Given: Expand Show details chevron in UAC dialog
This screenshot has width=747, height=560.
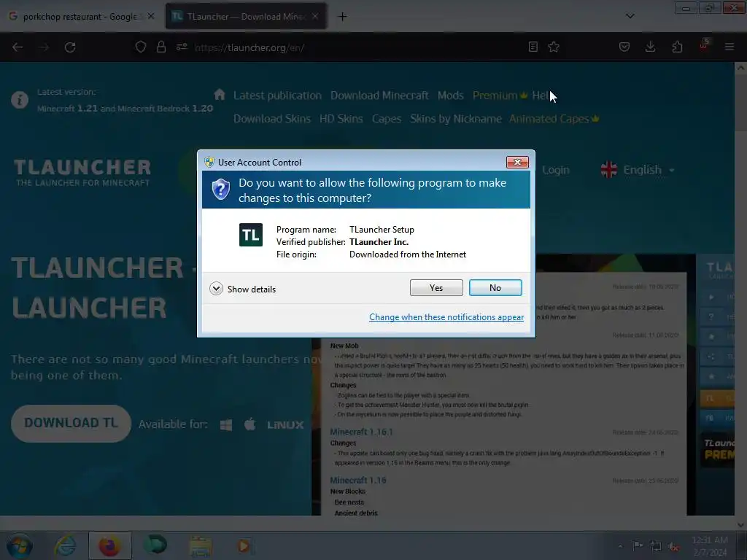Looking at the screenshot, I should [216, 289].
